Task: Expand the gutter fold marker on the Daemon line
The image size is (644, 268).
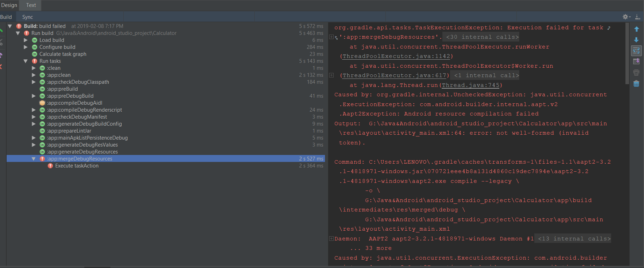Action: pyautogui.click(x=331, y=239)
